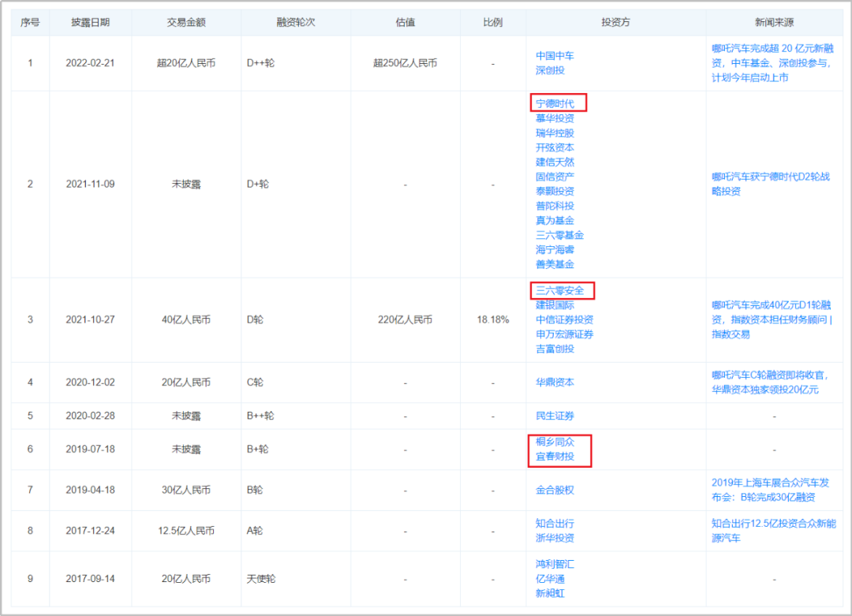The image size is (852, 616).
Task: Open the 民生证券 investor link
Action: (557, 416)
